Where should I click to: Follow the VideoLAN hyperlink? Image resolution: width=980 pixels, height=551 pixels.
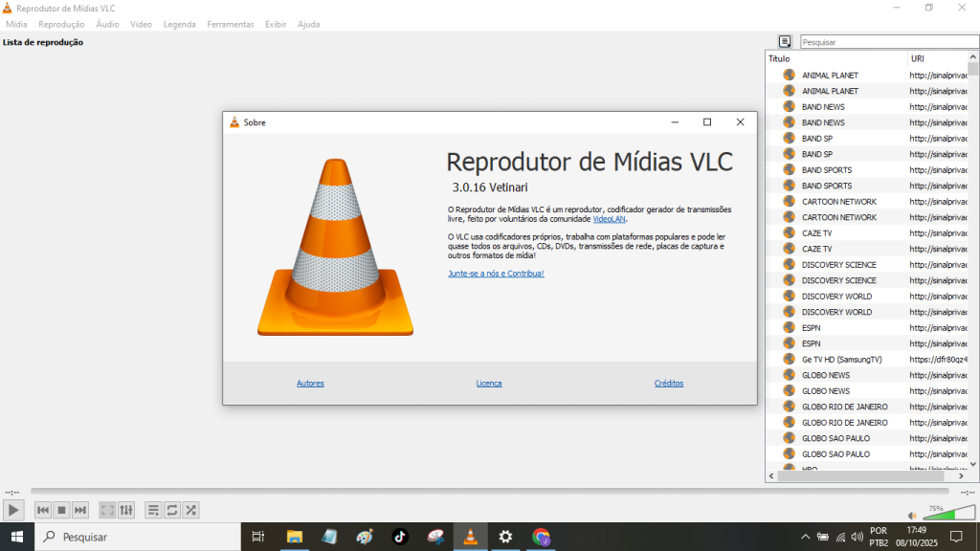pos(609,219)
